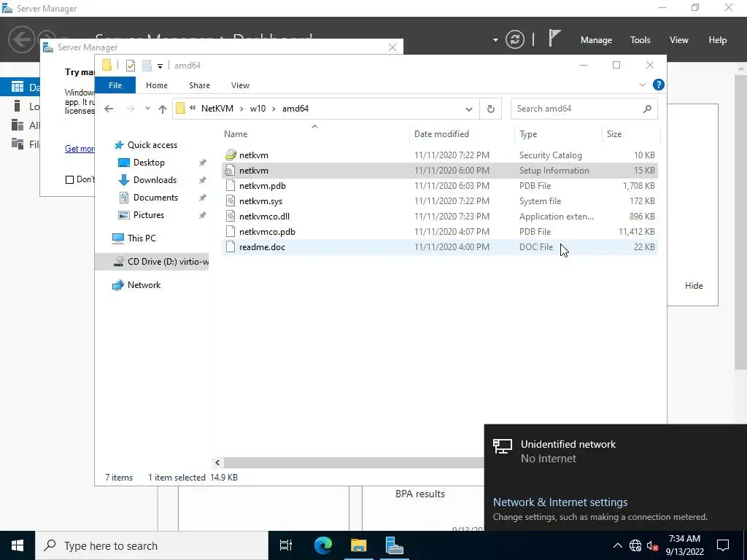The width and height of the screenshot is (747, 560).
Task: Refresh the Server Manager dashboard
Action: (515, 39)
